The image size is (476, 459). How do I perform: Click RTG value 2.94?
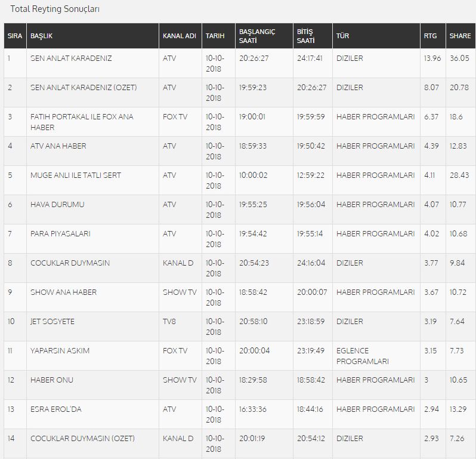click(431, 409)
